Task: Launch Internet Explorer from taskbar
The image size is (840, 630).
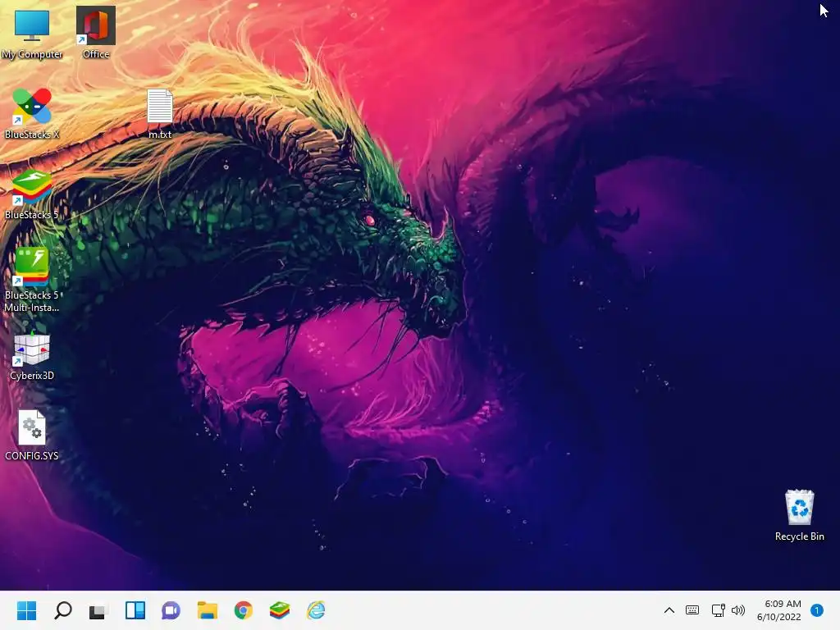Action: click(316, 610)
